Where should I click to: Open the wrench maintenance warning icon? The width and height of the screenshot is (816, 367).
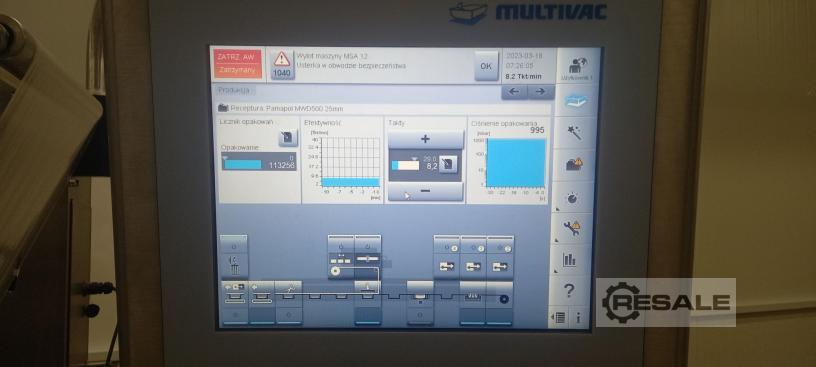click(571, 228)
